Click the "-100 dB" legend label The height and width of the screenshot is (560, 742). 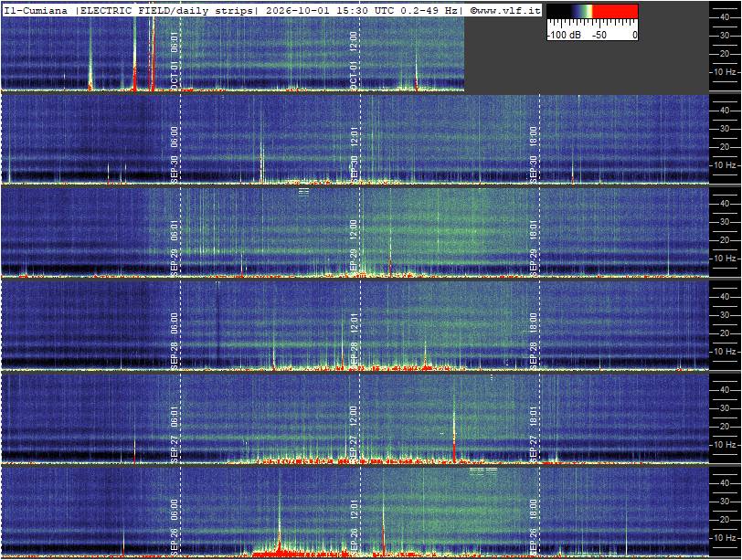point(565,35)
